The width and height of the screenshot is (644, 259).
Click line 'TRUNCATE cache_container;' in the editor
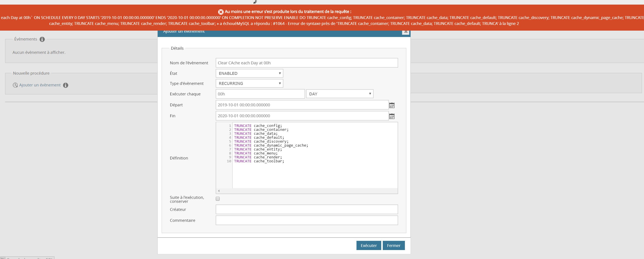coord(261,130)
